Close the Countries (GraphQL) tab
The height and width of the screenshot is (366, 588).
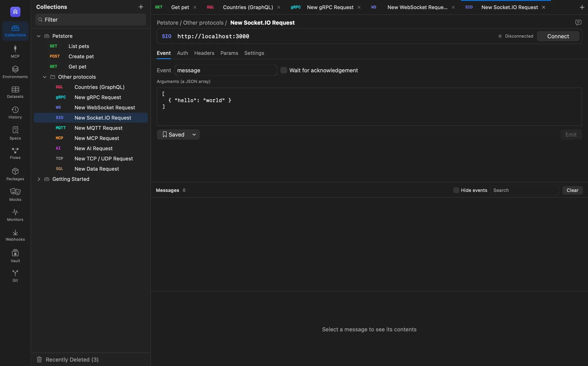point(279,7)
